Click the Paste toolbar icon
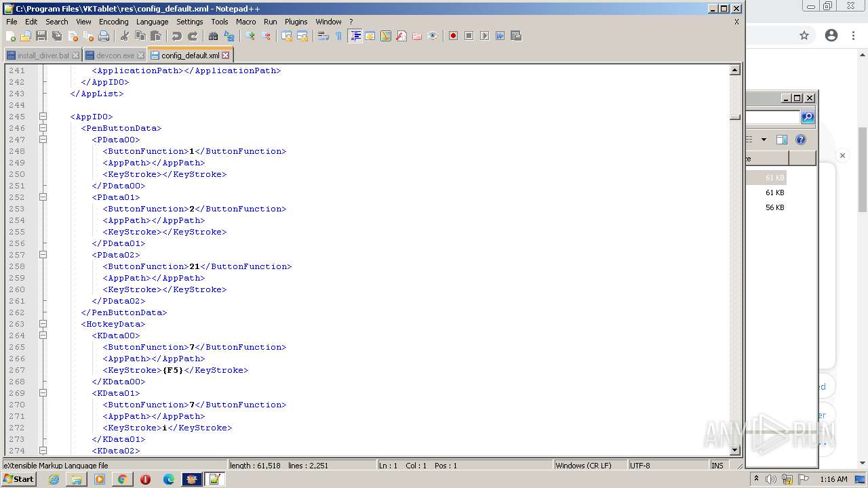Image resolution: width=868 pixels, height=488 pixels. [155, 36]
